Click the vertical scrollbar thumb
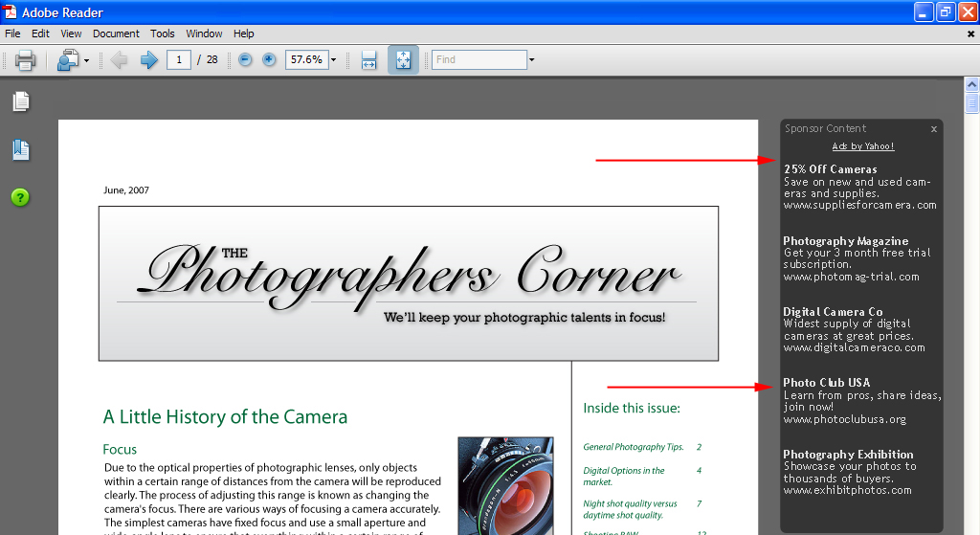 [x=971, y=103]
